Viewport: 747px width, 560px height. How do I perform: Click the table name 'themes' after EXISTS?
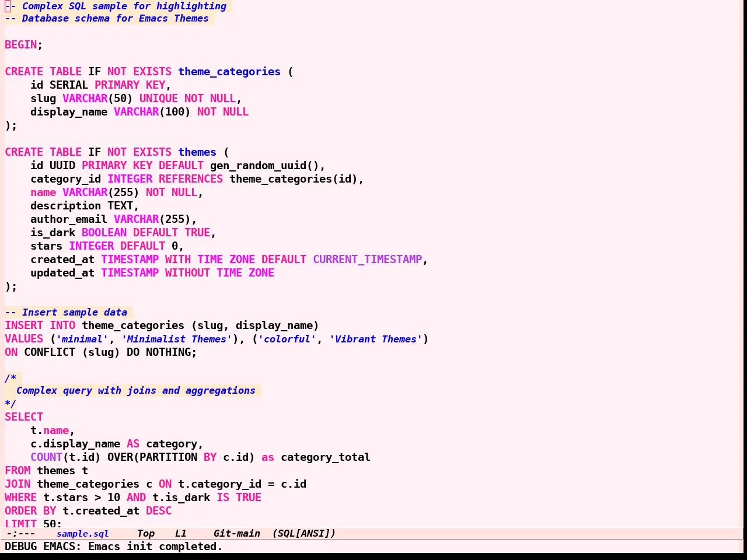pyautogui.click(x=197, y=152)
